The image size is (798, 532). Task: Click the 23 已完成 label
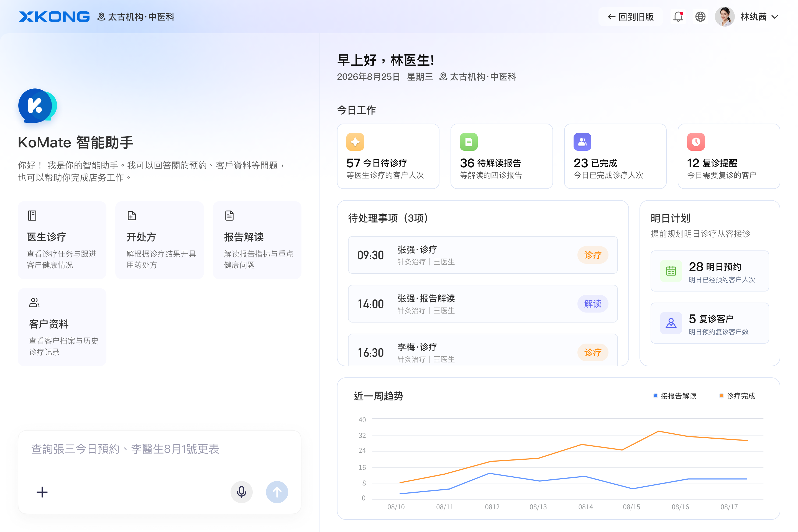[595, 163]
